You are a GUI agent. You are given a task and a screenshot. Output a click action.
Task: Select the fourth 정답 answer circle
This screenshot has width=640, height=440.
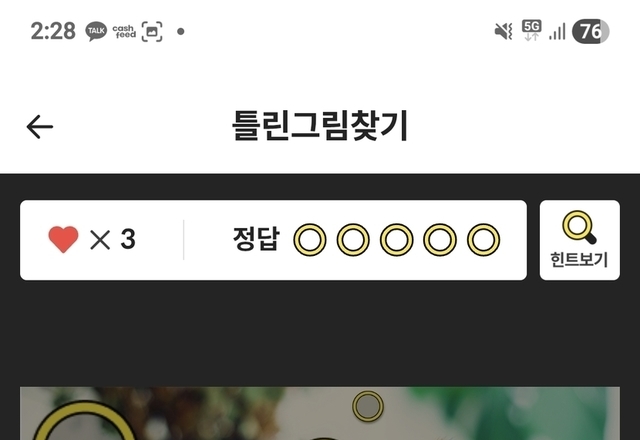tap(440, 240)
